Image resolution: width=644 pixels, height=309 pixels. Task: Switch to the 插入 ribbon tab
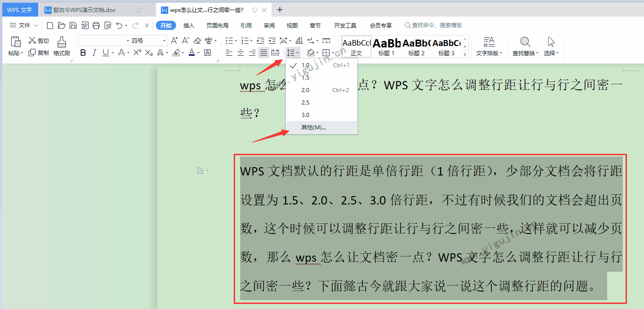[x=189, y=25]
